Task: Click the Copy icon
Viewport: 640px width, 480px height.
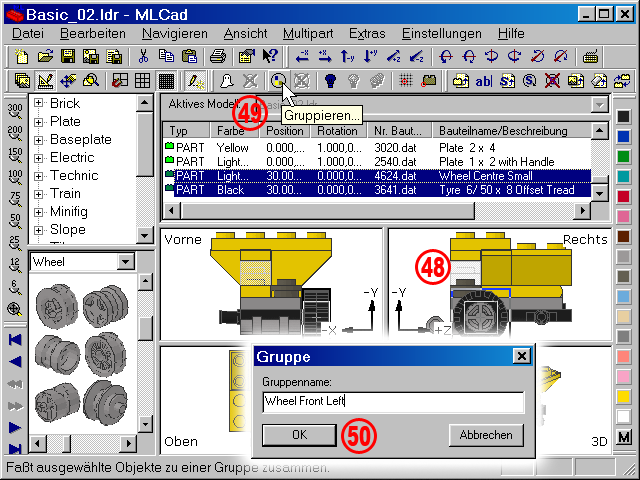Action: pyautogui.click(x=166, y=56)
